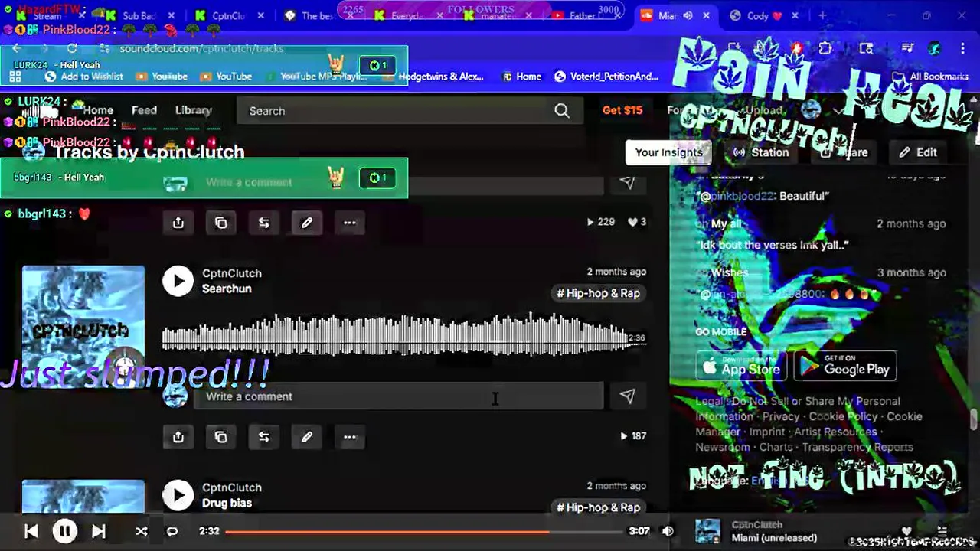Screen dimensions: 980x551
Task: Send comment arrow for Searchun
Action: point(627,396)
